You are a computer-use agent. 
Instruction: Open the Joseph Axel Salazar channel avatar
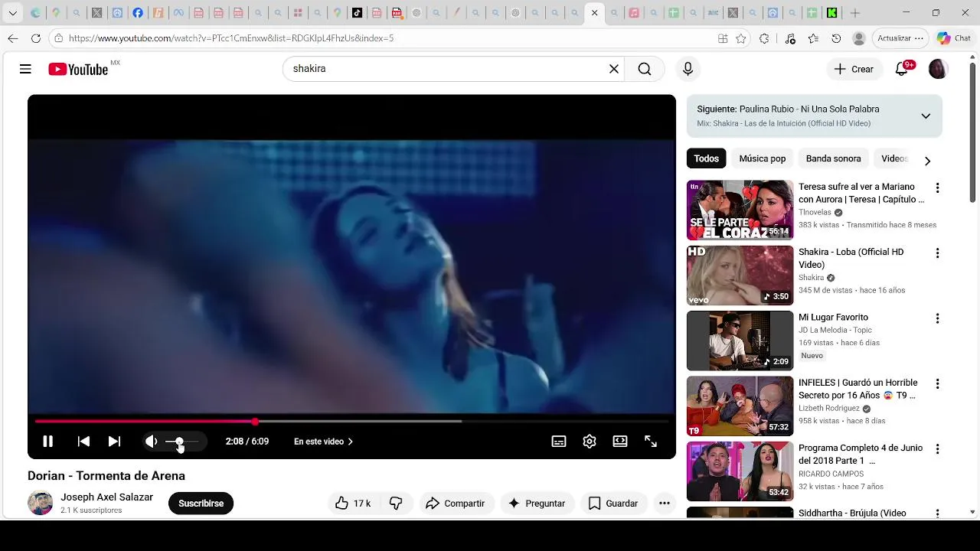click(x=41, y=503)
